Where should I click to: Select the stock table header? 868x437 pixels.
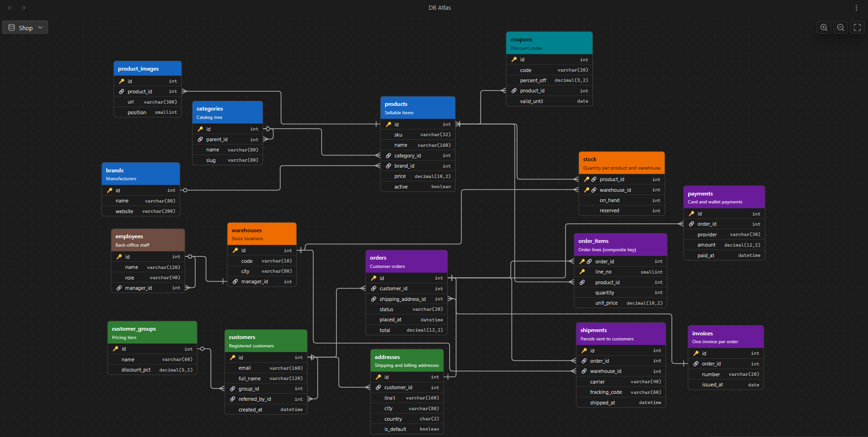pos(622,163)
